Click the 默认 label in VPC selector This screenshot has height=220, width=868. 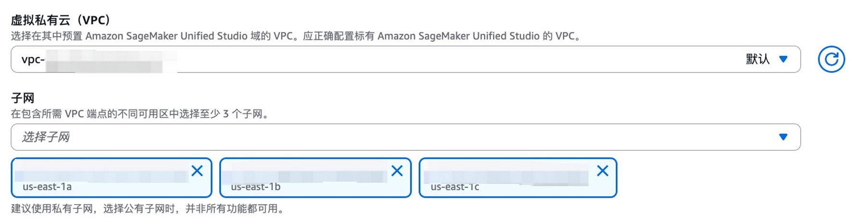coord(757,59)
